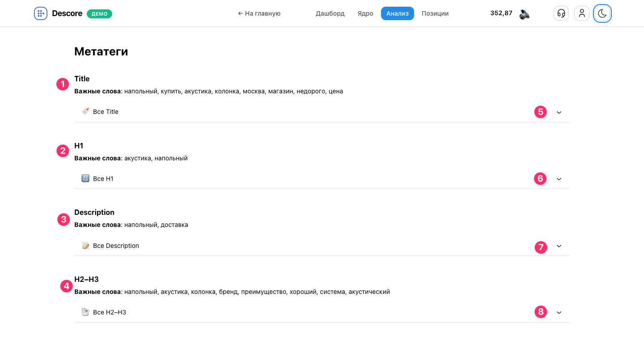The height and width of the screenshot is (352, 644).
Task: Follow the ← На главную link
Action: coord(259,13)
